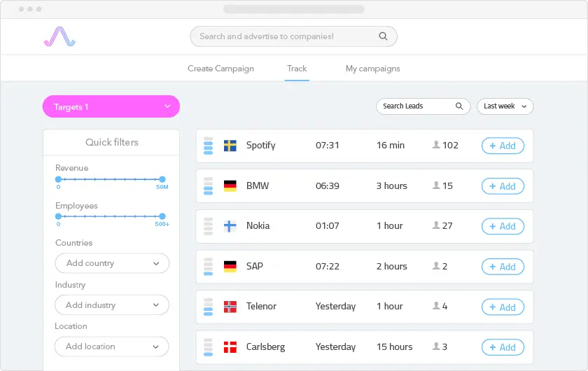Viewport: 588px width, 371px height.
Task: Click the 3 hours duration value
Action: 392,186
